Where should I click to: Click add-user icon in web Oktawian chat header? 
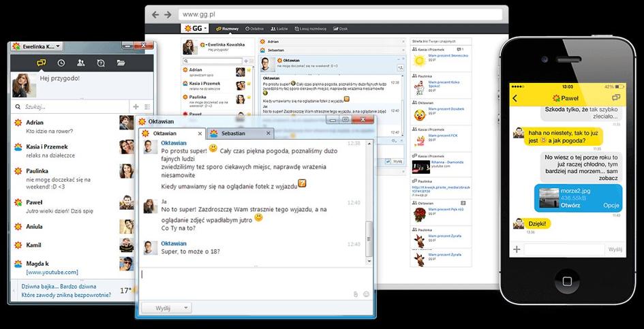click(400, 67)
